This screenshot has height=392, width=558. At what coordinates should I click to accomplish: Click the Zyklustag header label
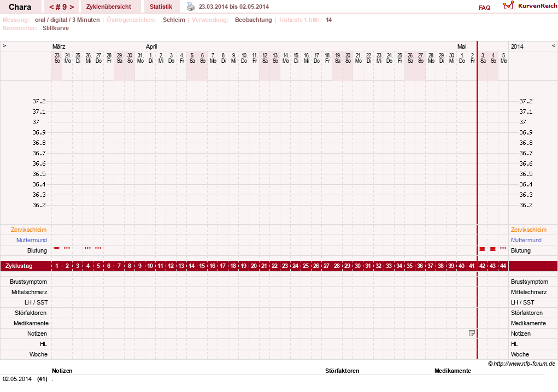(19, 266)
